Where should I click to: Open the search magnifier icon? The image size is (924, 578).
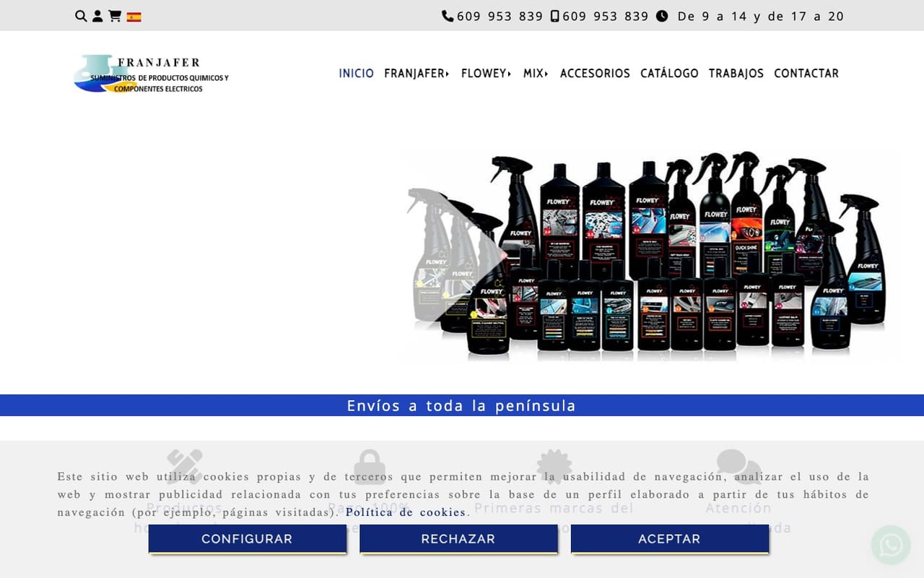click(81, 16)
